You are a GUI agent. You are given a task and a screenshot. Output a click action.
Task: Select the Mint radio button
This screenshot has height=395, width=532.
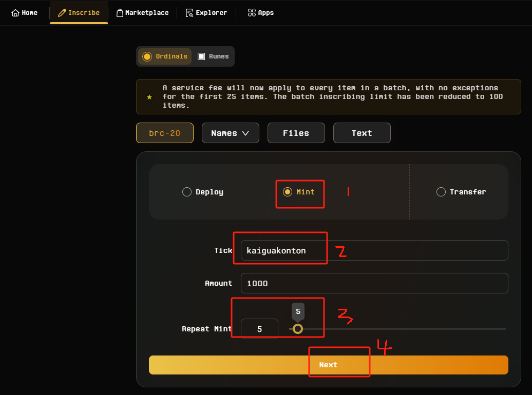[x=288, y=192]
